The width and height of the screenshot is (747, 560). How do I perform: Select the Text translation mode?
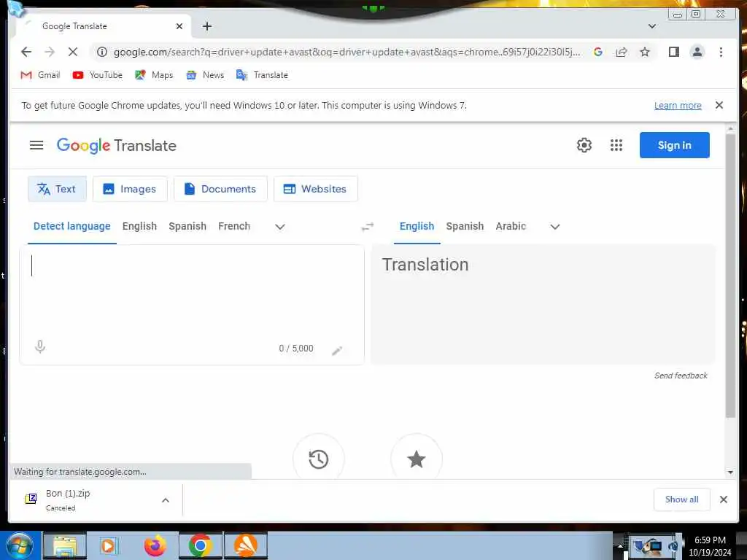57,189
